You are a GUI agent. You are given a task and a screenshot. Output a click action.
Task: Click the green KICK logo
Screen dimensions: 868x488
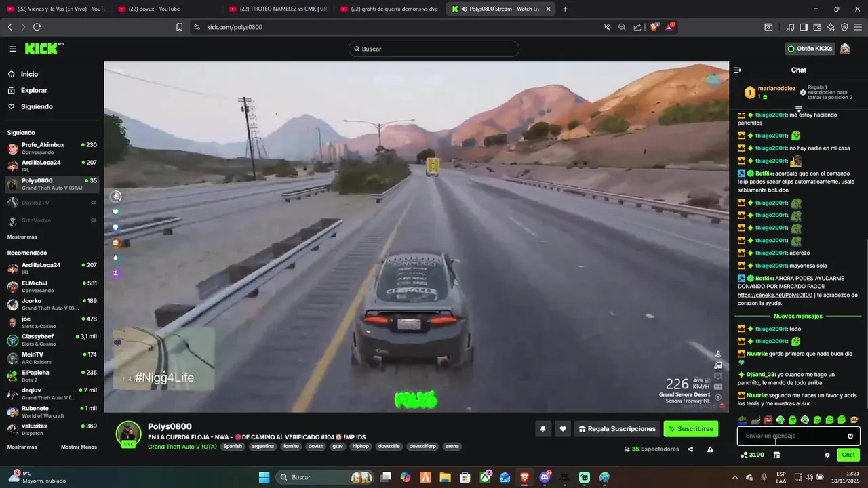pyautogui.click(x=44, y=49)
